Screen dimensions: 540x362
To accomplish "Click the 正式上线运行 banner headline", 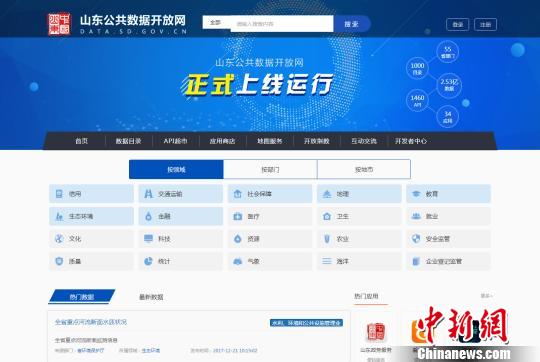I will (x=258, y=84).
